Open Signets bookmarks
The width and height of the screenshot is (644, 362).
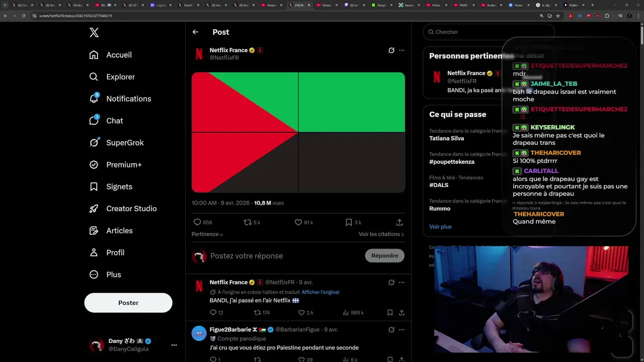coord(111,187)
